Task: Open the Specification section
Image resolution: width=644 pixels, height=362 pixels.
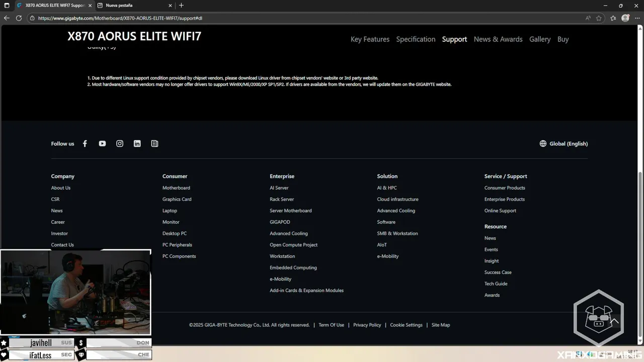Action: coord(416,39)
